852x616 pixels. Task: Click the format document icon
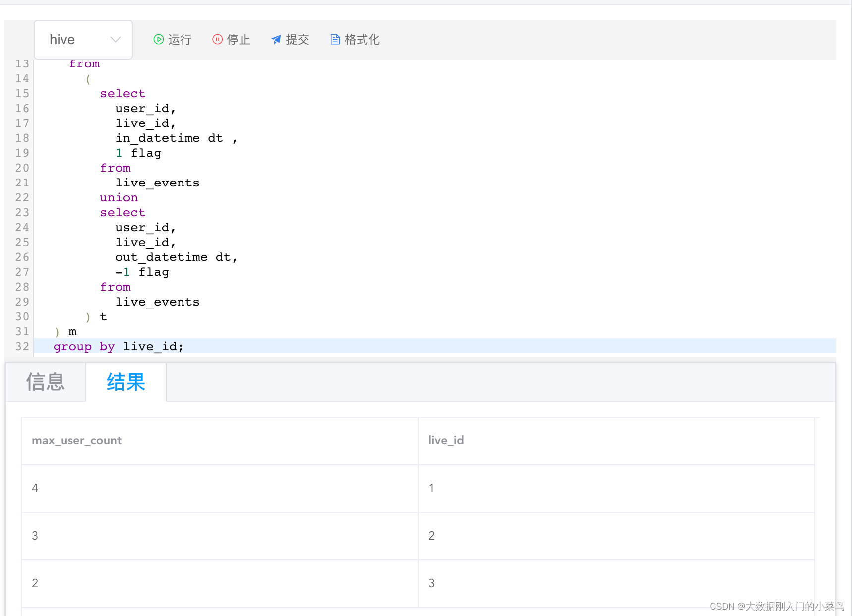point(335,39)
